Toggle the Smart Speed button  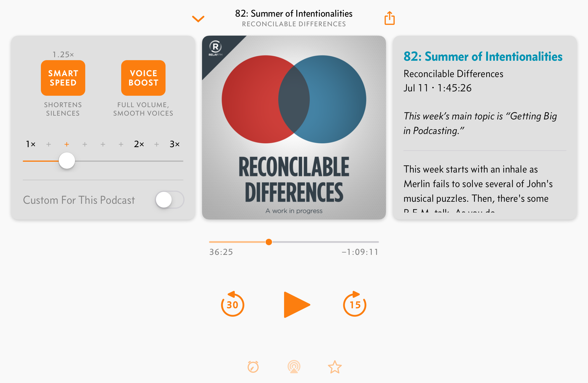[x=63, y=78]
